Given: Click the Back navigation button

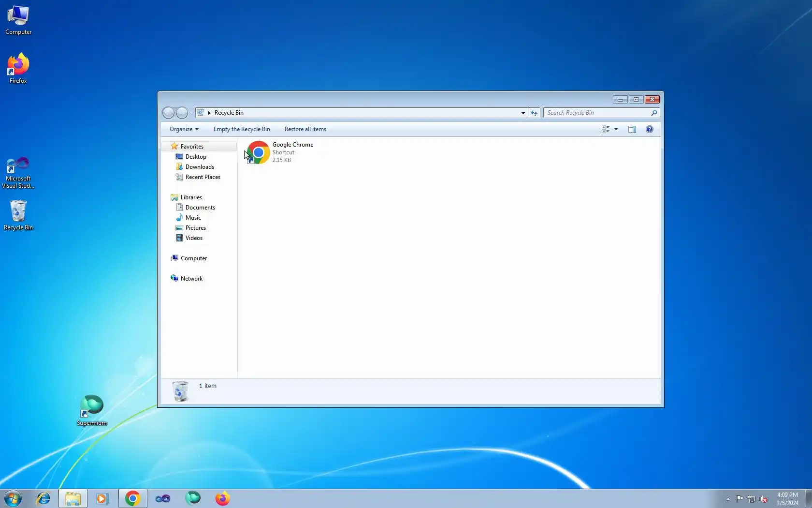Looking at the screenshot, I should (168, 113).
